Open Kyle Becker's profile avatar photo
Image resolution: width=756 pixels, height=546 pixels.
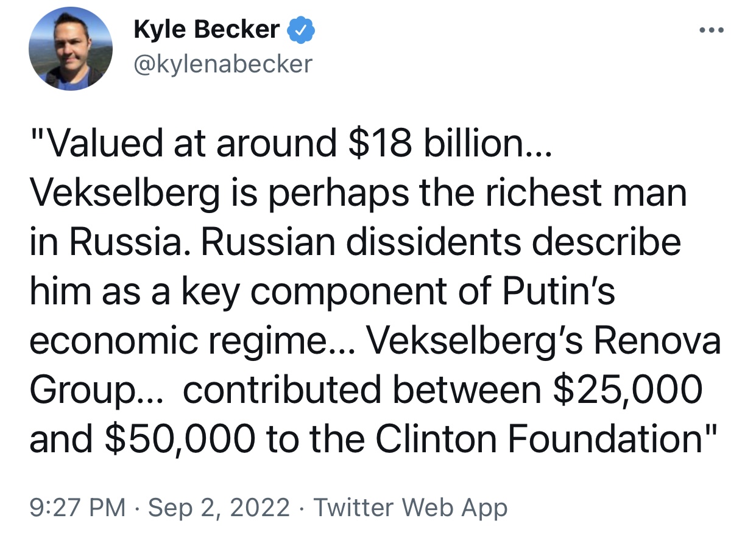click(x=71, y=49)
